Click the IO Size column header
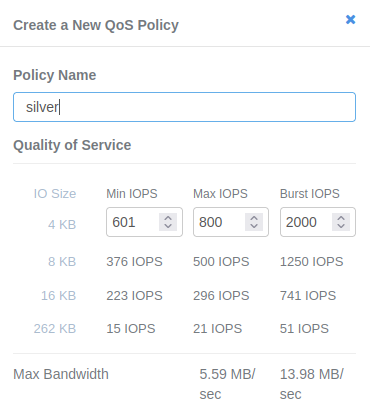 pos(55,194)
